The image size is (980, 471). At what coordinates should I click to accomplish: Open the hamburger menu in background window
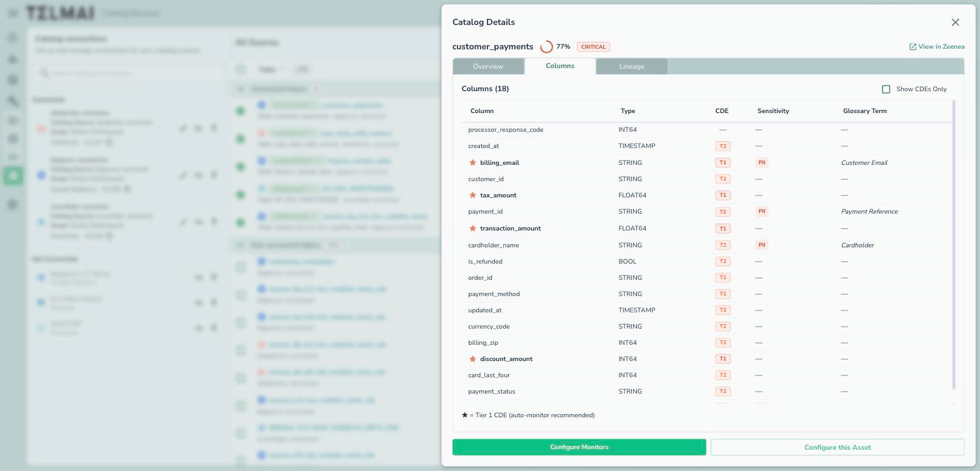(12, 12)
